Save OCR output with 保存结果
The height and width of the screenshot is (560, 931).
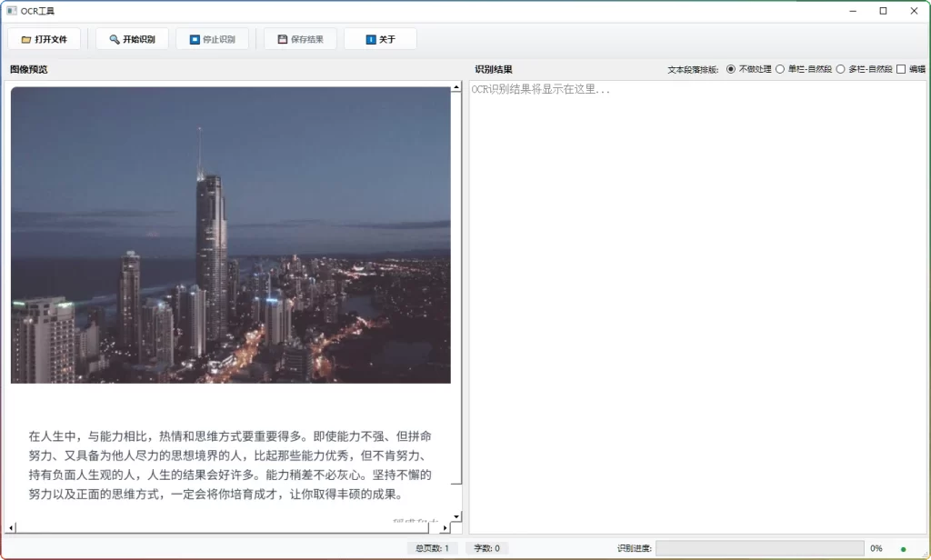300,38
